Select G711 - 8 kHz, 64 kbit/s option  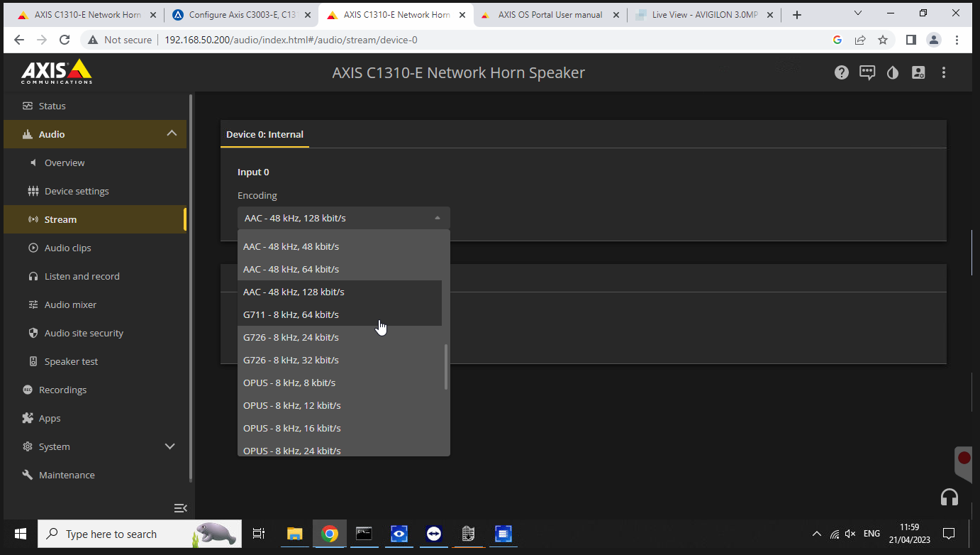point(291,314)
